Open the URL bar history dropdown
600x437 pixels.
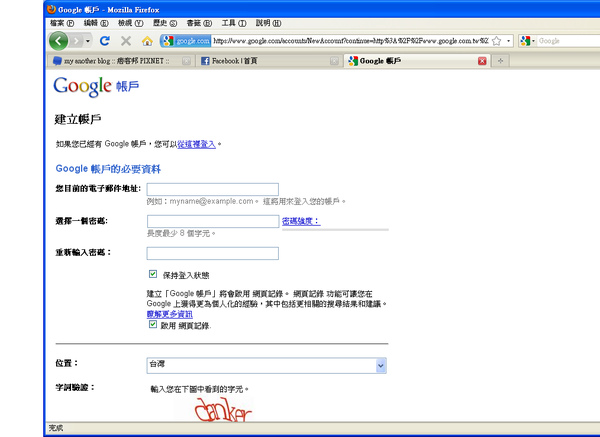(508, 41)
